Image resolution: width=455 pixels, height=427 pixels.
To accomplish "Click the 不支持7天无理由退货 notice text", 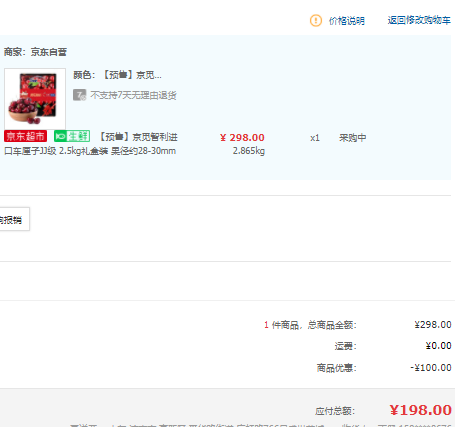I will 133,95.
